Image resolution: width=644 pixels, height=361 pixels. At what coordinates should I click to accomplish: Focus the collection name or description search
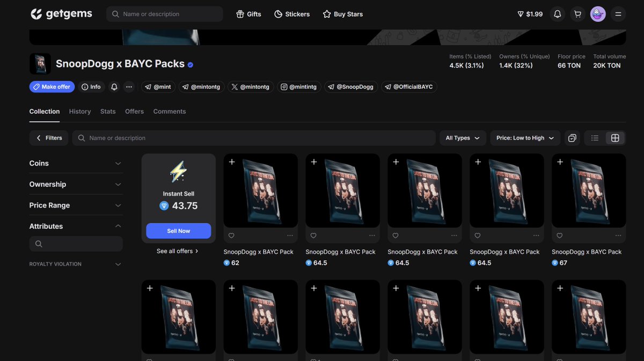pos(254,138)
